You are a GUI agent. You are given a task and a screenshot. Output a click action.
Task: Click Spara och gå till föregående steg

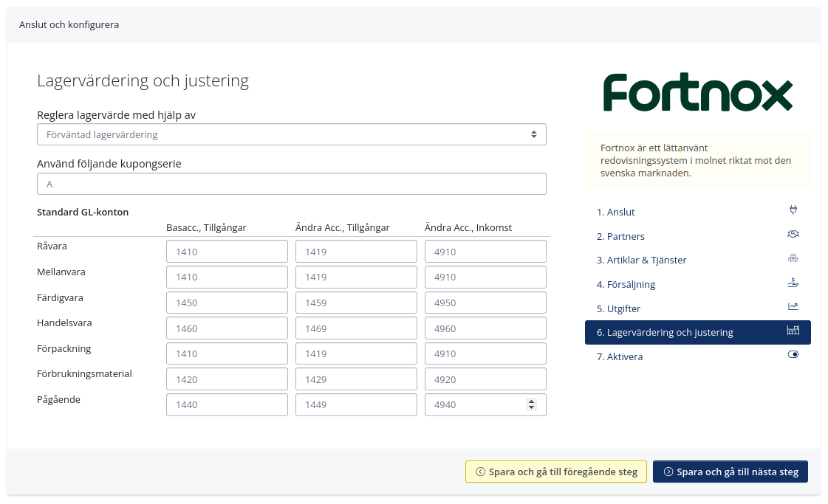tap(555, 472)
